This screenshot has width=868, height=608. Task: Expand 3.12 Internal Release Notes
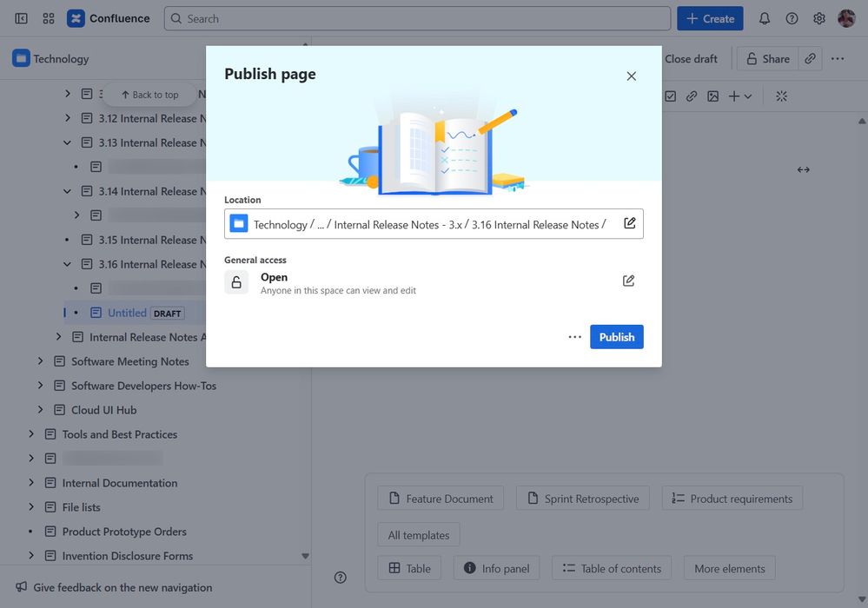pos(68,118)
